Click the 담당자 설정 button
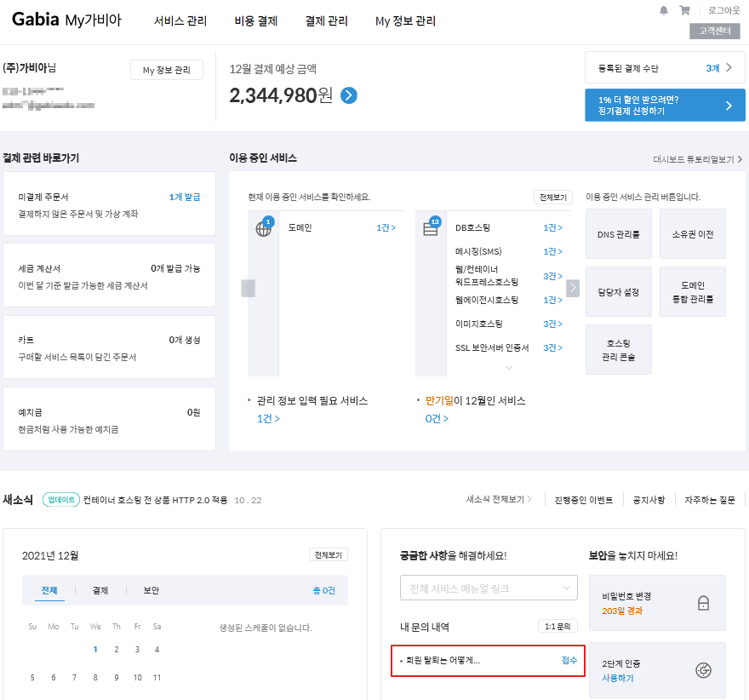The height and width of the screenshot is (700, 749). pyautogui.click(x=619, y=292)
